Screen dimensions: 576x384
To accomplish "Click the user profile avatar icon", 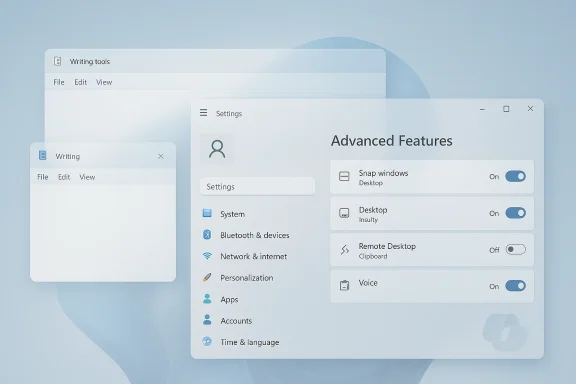I will pos(217,149).
